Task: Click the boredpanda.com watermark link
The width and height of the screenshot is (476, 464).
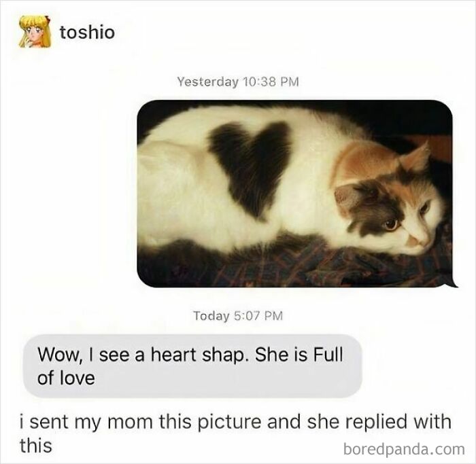Action: coord(404,449)
